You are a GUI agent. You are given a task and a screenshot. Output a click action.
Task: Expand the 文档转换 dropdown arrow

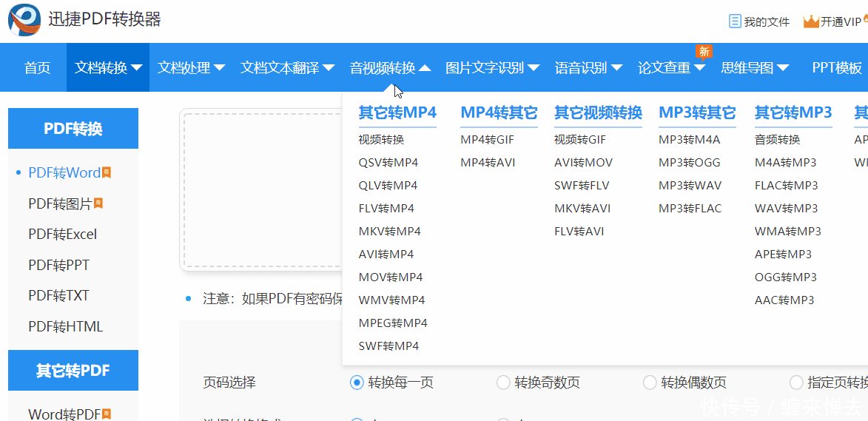136,68
